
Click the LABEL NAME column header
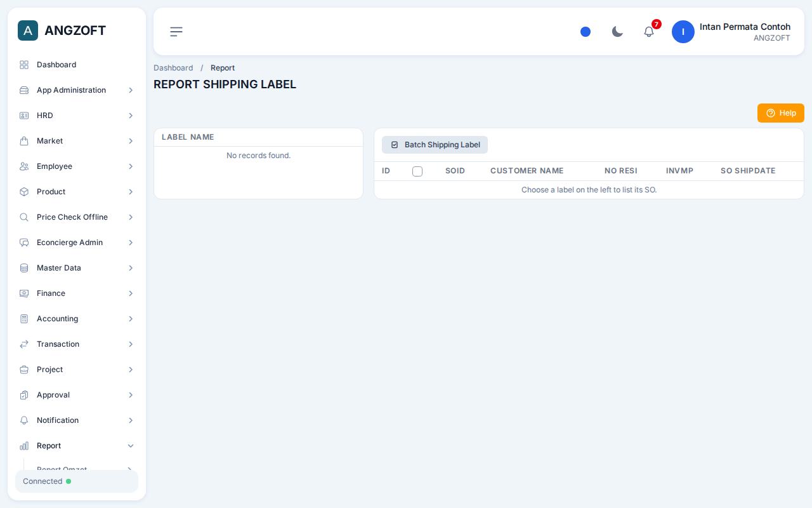[x=188, y=137]
